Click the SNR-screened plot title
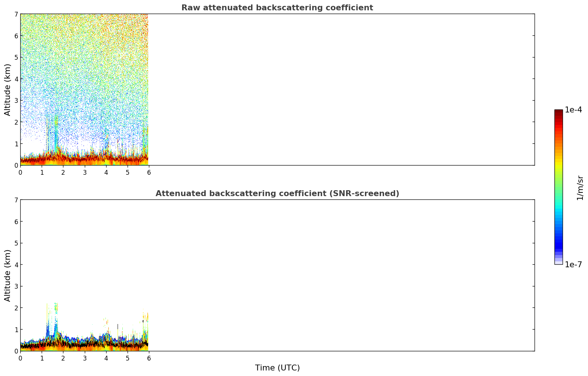588x376 pixels. click(277, 194)
